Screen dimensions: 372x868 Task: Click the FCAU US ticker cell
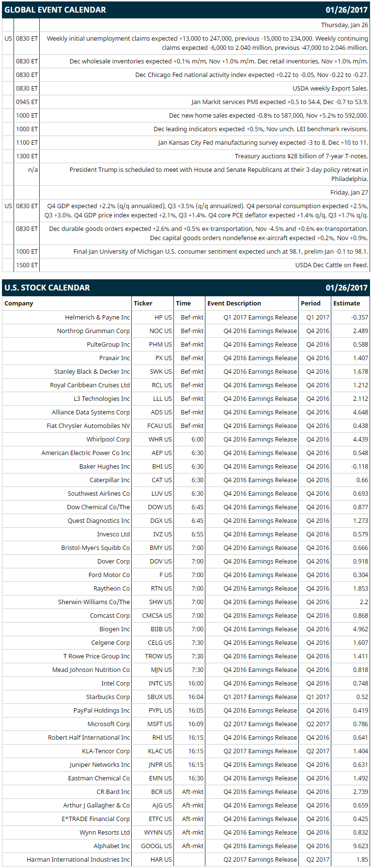click(x=159, y=426)
